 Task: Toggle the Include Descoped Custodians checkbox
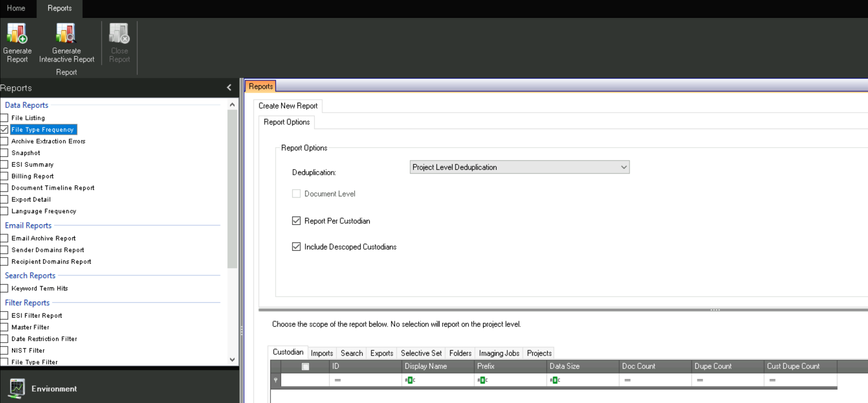296,247
